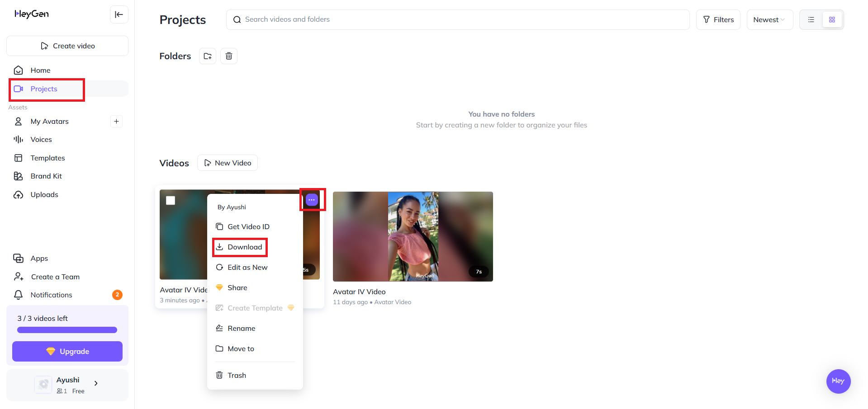Tick the first video's selection checkbox
The height and width of the screenshot is (409, 868).
[171, 200]
